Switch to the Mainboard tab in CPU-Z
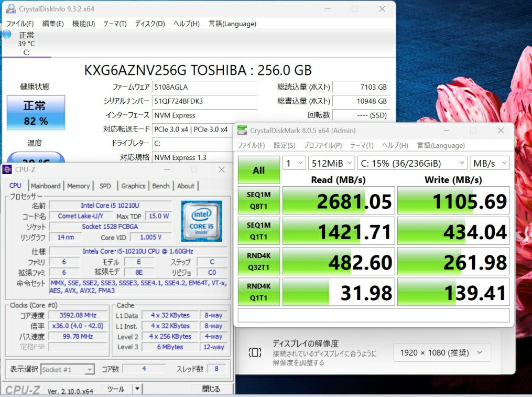Image resolution: width=532 pixels, height=397 pixels. pyautogui.click(x=46, y=186)
